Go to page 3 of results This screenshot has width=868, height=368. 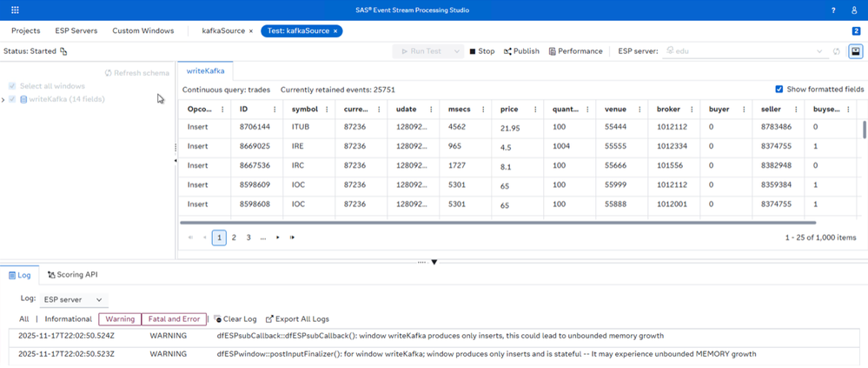tap(248, 238)
